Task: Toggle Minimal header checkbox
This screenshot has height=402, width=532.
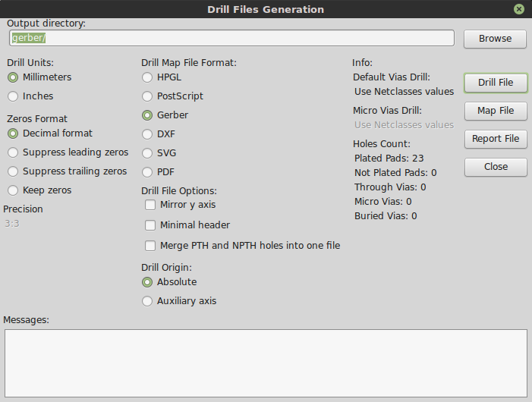Action: click(x=150, y=225)
